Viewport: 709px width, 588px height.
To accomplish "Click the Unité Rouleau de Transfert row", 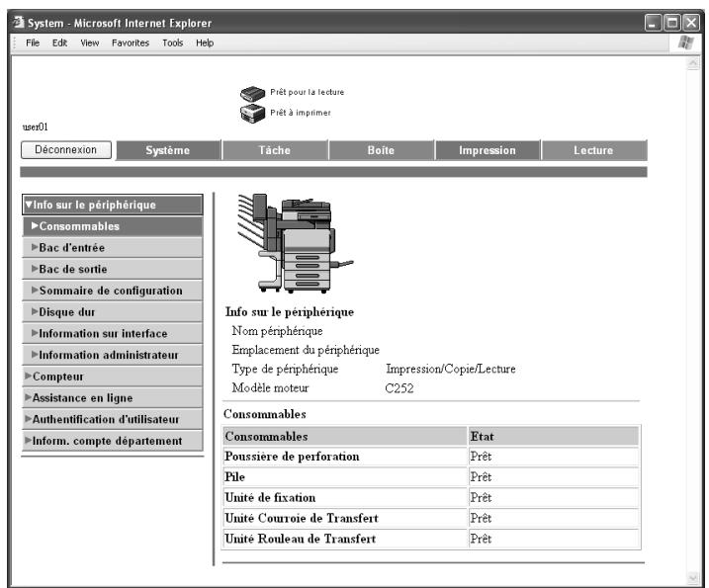I will (431, 539).
